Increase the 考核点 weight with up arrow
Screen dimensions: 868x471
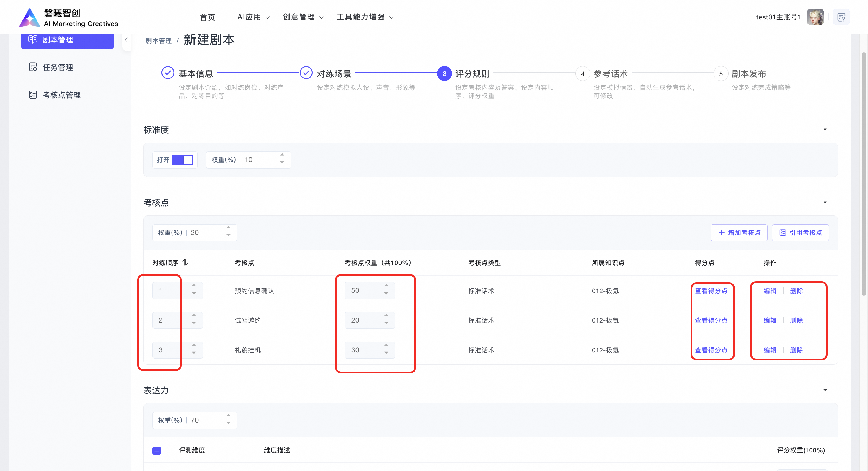point(229,228)
